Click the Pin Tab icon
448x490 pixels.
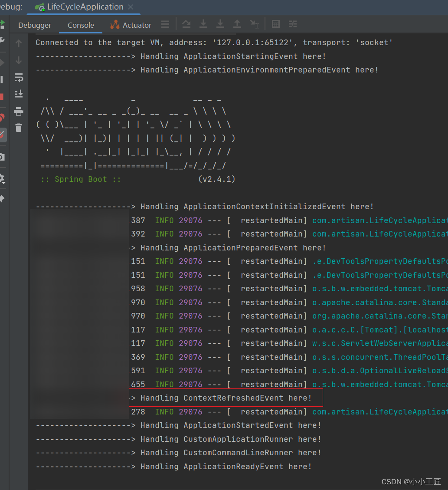click(2, 199)
